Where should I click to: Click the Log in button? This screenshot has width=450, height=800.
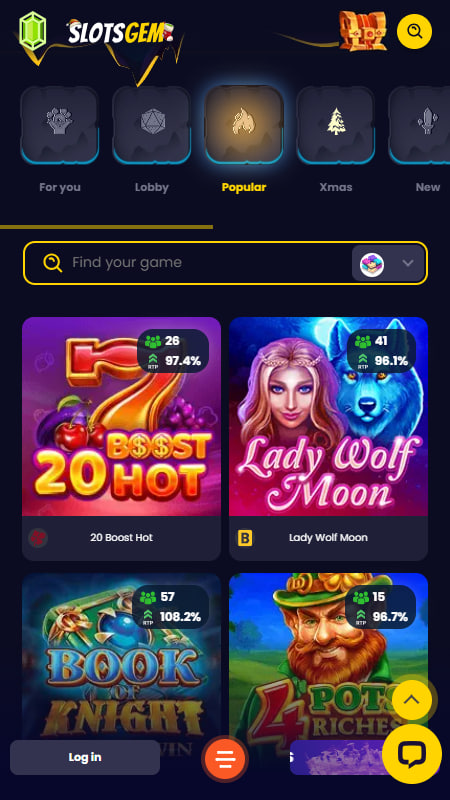(85, 757)
